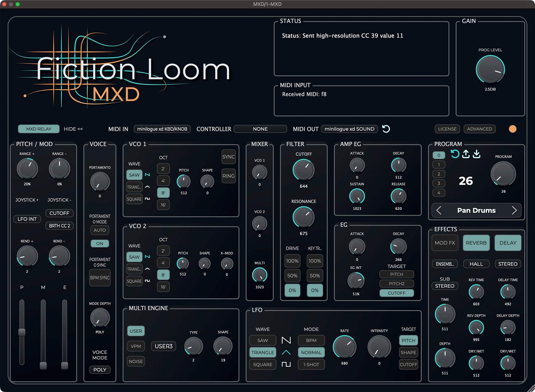Select the LFO triangle waveform icon
This screenshot has height=392, width=535.
(x=286, y=352)
